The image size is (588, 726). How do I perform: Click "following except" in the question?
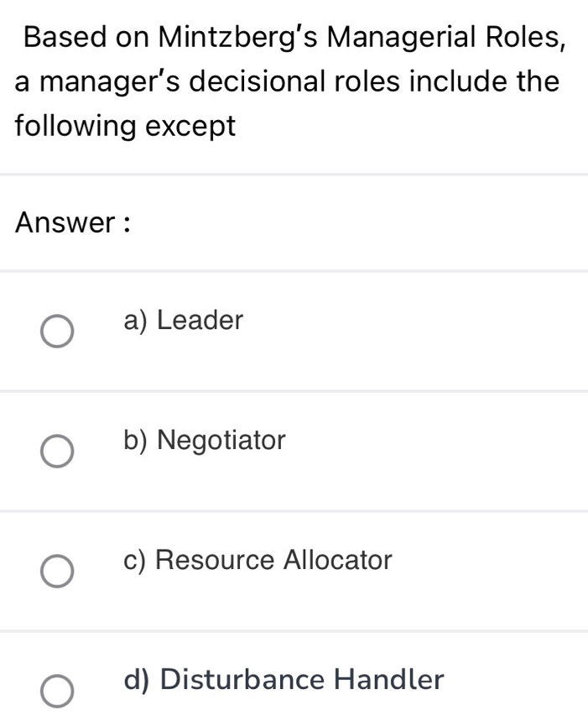(x=126, y=126)
